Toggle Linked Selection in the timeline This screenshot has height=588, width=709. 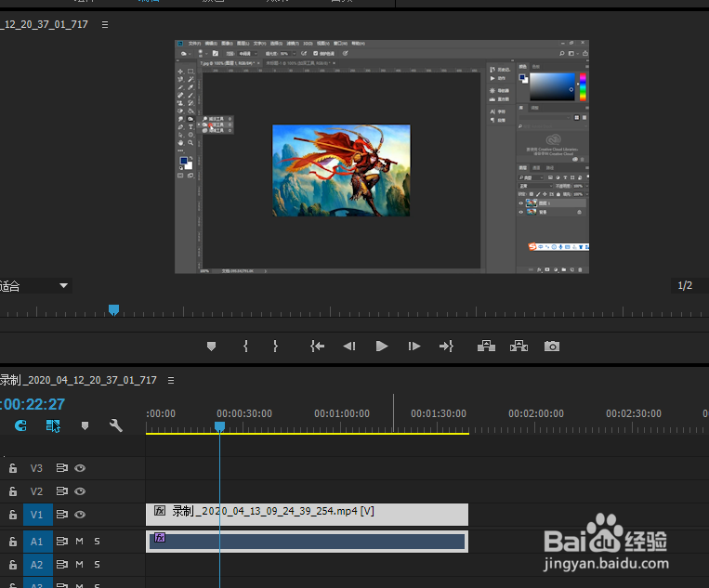pyautogui.click(x=53, y=425)
